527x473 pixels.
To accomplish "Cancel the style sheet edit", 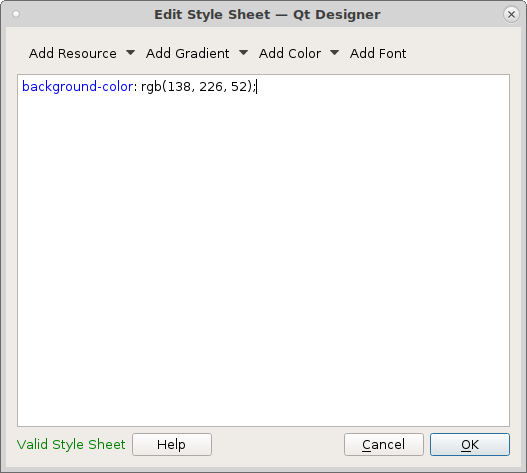I will pyautogui.click(x=384, y=444).
